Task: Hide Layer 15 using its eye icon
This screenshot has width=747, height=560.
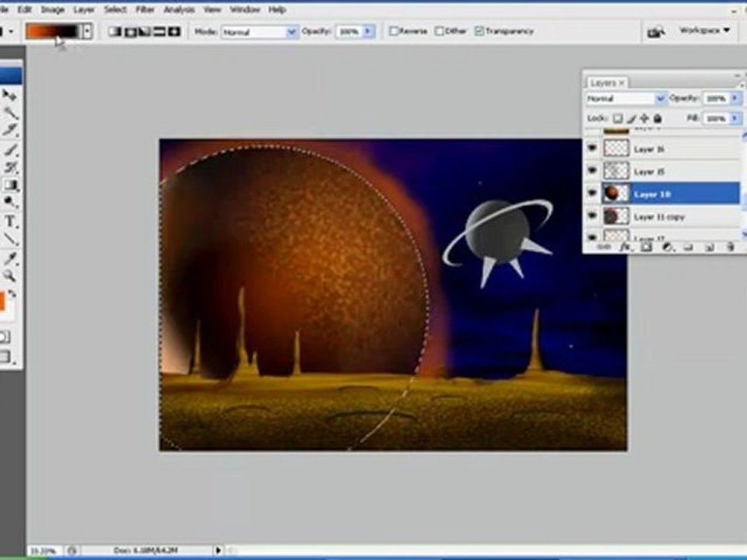Action: click(592, 170)
